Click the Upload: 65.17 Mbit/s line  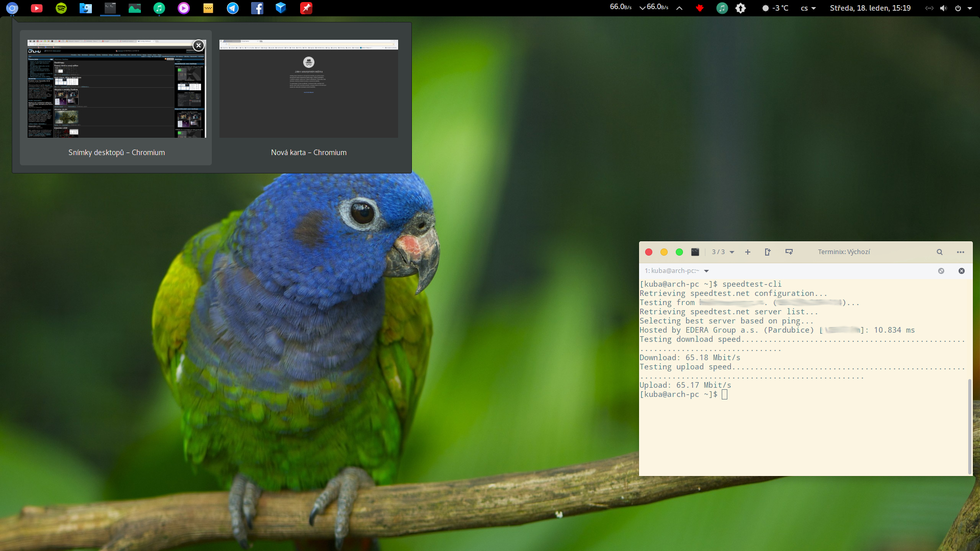(685, 385)
